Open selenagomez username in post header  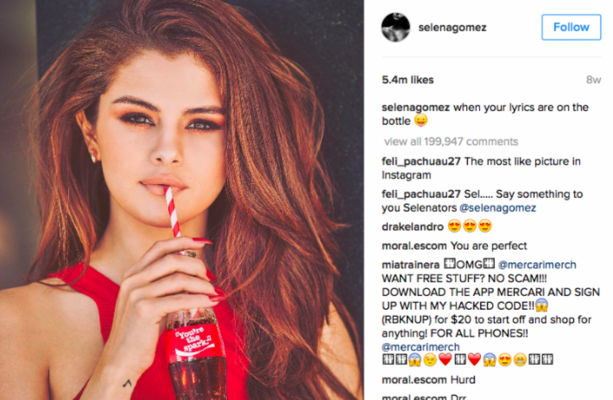(x=452, y=27)
